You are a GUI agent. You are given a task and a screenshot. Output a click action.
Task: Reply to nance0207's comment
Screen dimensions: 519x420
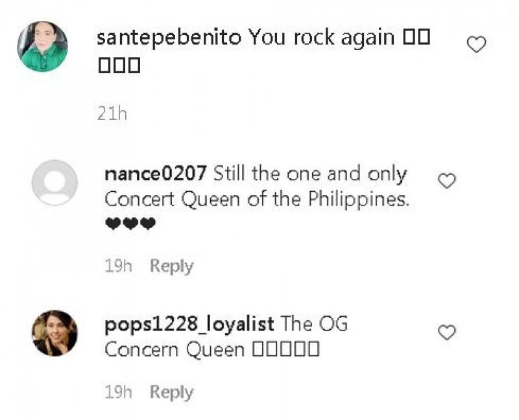[171, 266]
